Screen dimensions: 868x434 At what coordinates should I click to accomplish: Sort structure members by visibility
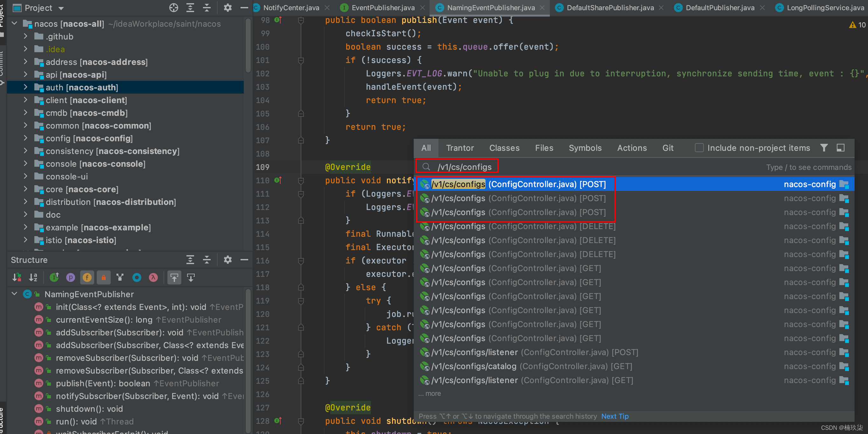17,277
